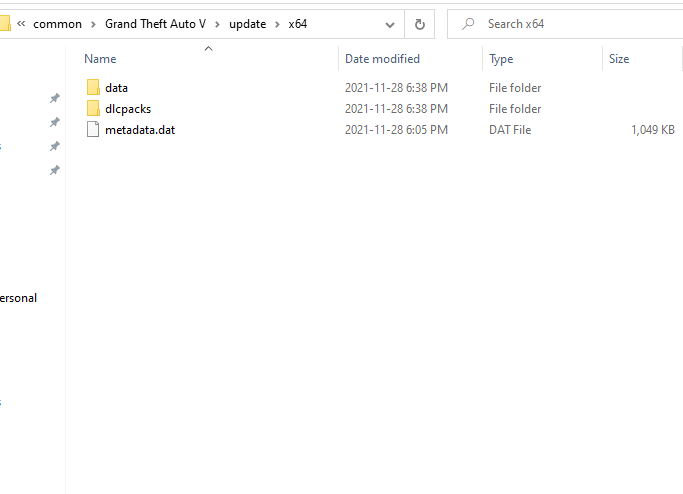Go to common folder in breadcrumb

[57, 24]
